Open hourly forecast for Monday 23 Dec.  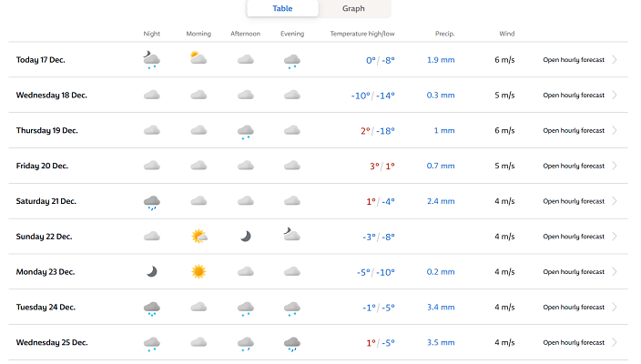574,273
